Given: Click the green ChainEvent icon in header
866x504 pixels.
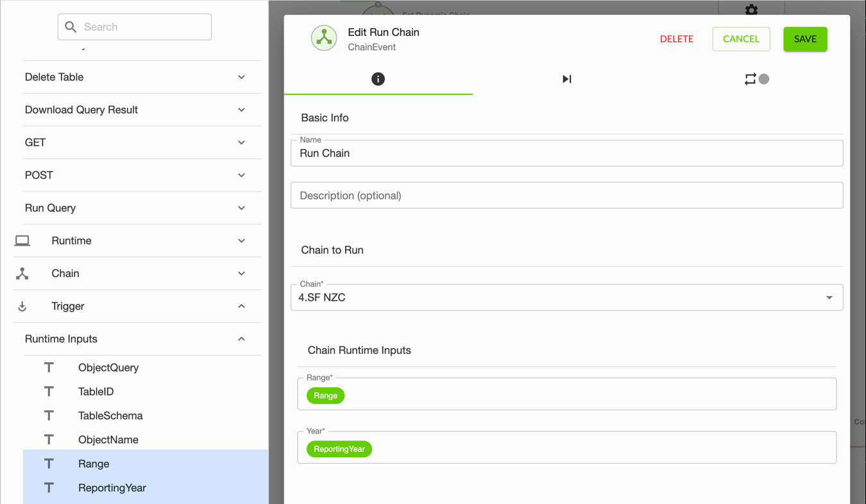Looking at the screenshot, I should [324, 38].
